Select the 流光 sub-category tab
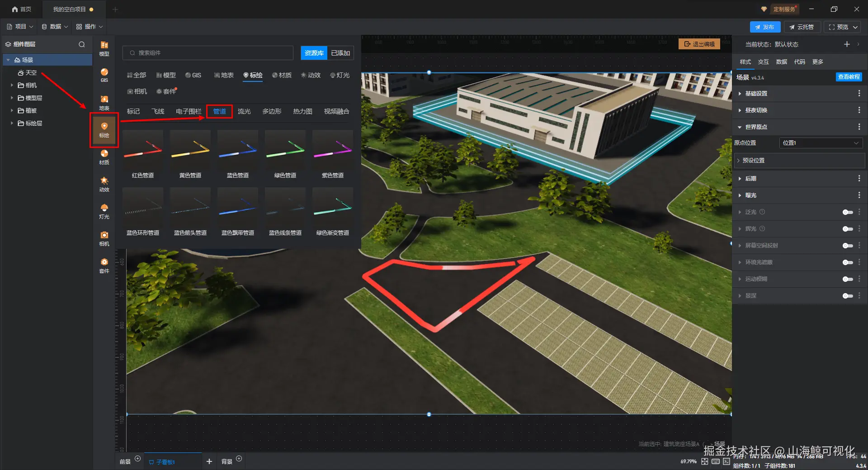The image size is (868, 470). 244,111
